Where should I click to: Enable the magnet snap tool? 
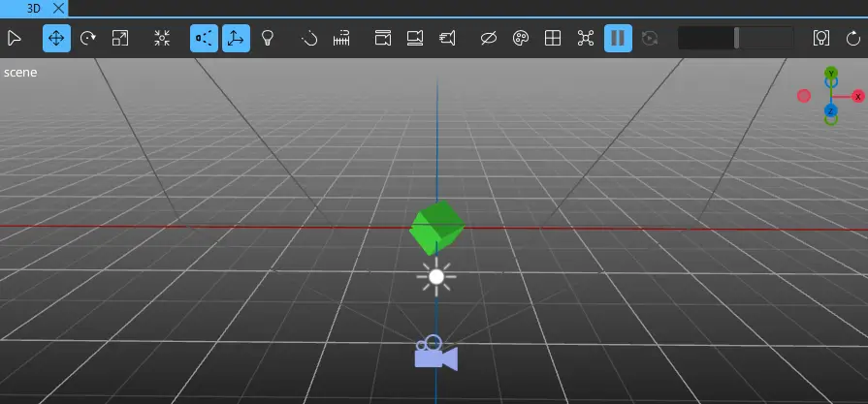click(309, 39)
